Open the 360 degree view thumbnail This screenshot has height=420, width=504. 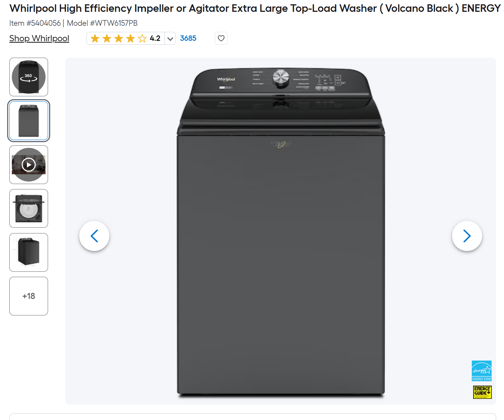point(29,77)
